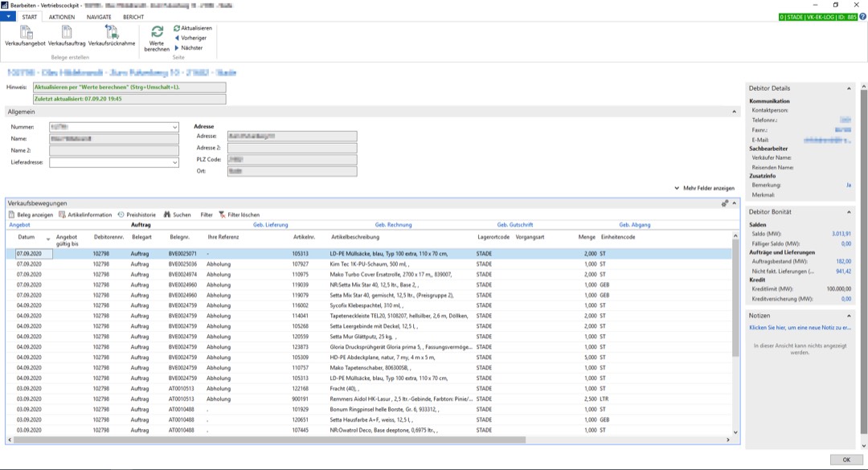Viewport: 868px width, 470px height.
Task: Click the Verkaufsauftrag ribbon icon
Action: pyautogui.click(x=66, y=36)
